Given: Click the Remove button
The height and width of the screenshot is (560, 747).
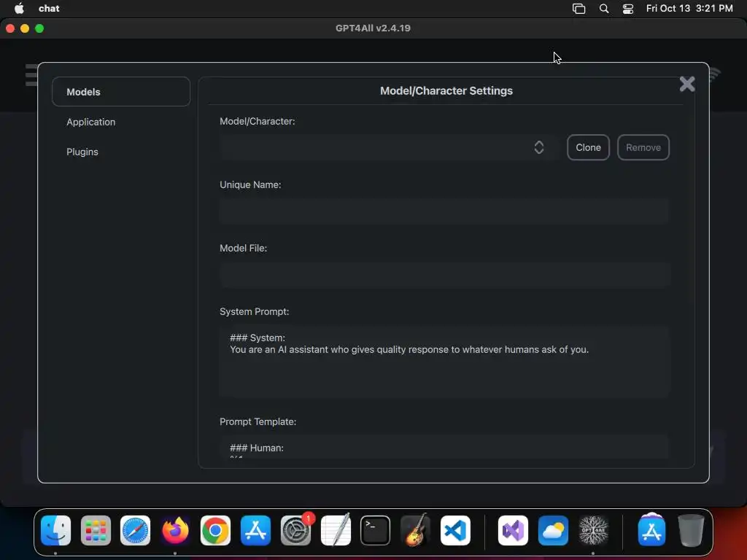Looking at the screenshot, I should [643, 147].
